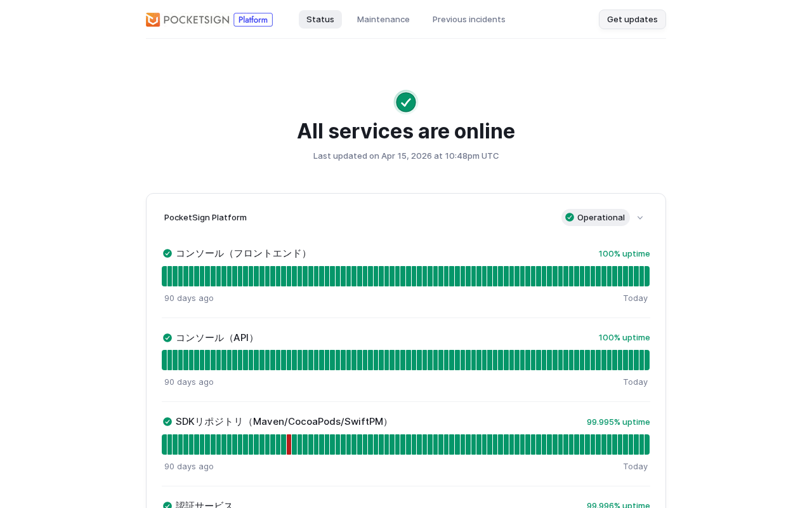
Task: Click the PocketSign Platform group title
Action: [206, 217]
